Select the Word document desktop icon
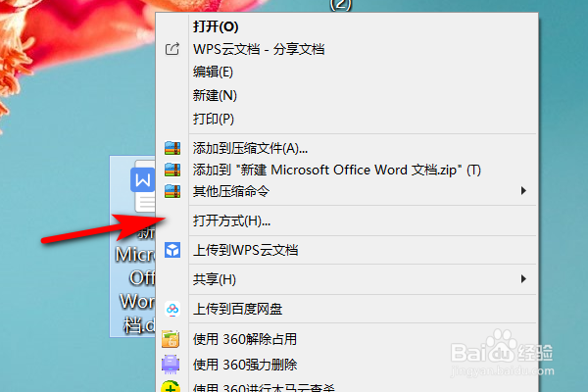This screenshot has height=392, width=588. tap(132, 246)
